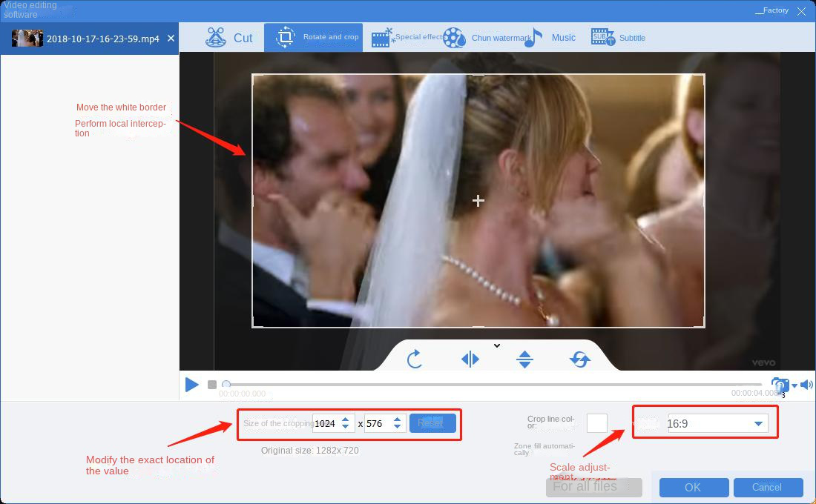Image resolution: width=816 pixels, height=504 pixels.
Task: Click the Cancel button
Action: (x=767, y=487)
